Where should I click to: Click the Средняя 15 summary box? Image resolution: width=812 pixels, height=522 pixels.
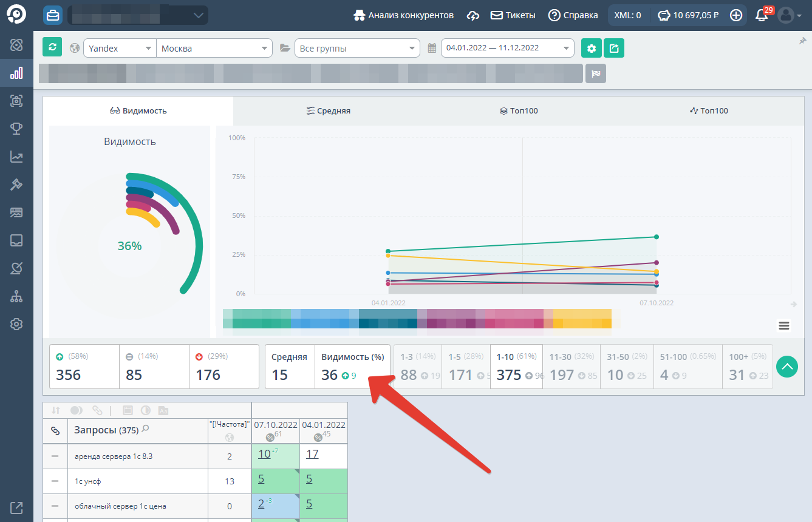pos(290,367)
